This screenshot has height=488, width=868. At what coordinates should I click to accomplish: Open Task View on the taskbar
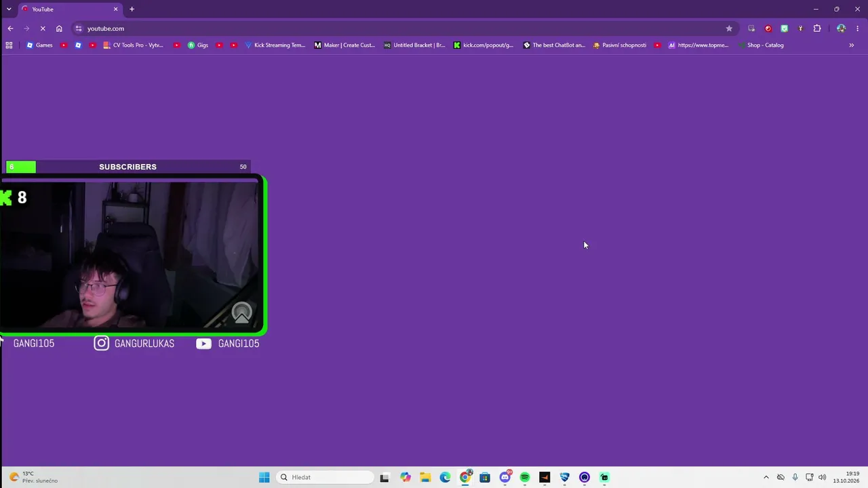pyautogui.click(x=384, y=477)
